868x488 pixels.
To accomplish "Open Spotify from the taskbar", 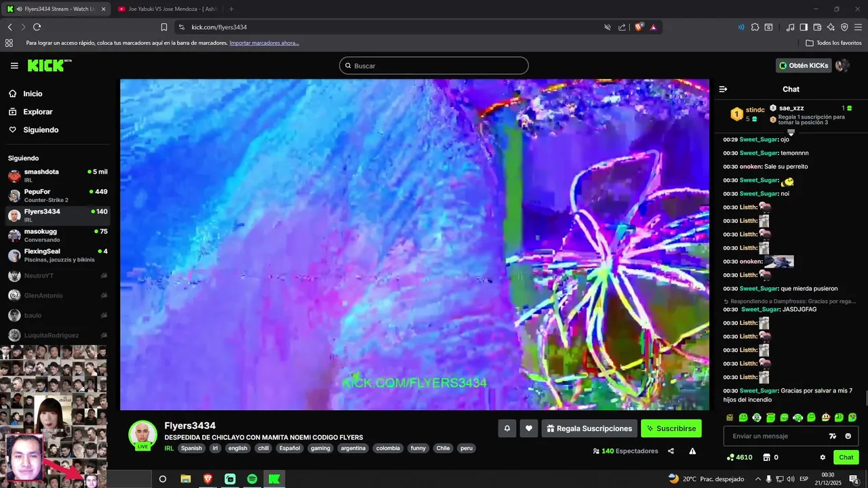I will pos(252,479).
